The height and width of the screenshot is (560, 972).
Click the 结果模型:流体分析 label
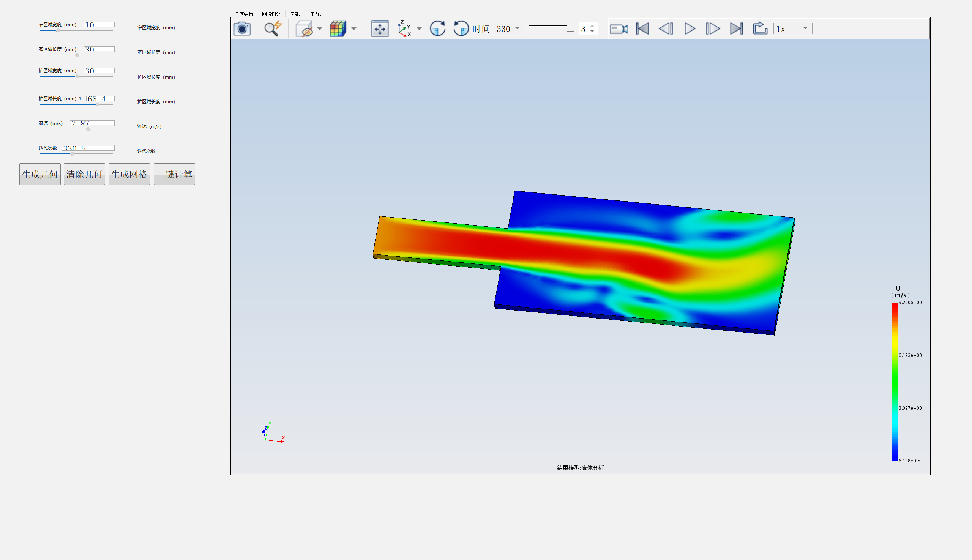pos(581,468)
